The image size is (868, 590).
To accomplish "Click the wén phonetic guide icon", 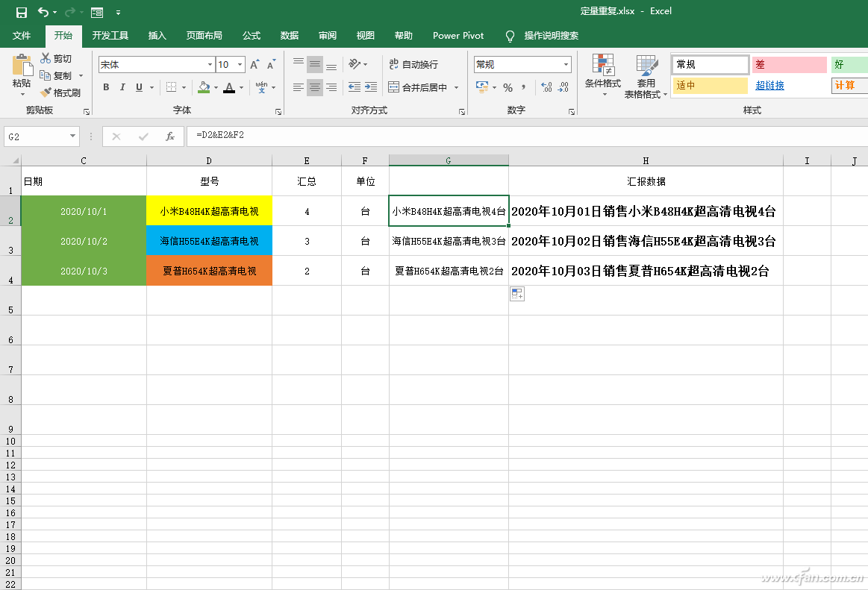I will pyautogui.click(x=261, y=87).
